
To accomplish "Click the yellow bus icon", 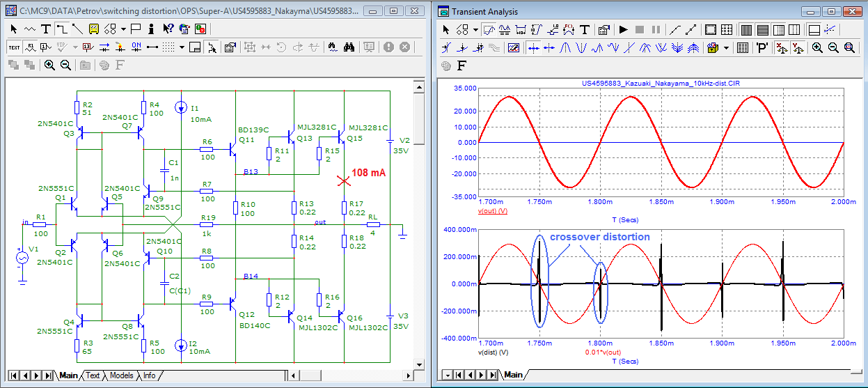I will pyautogui.click(x=93, y=29).
